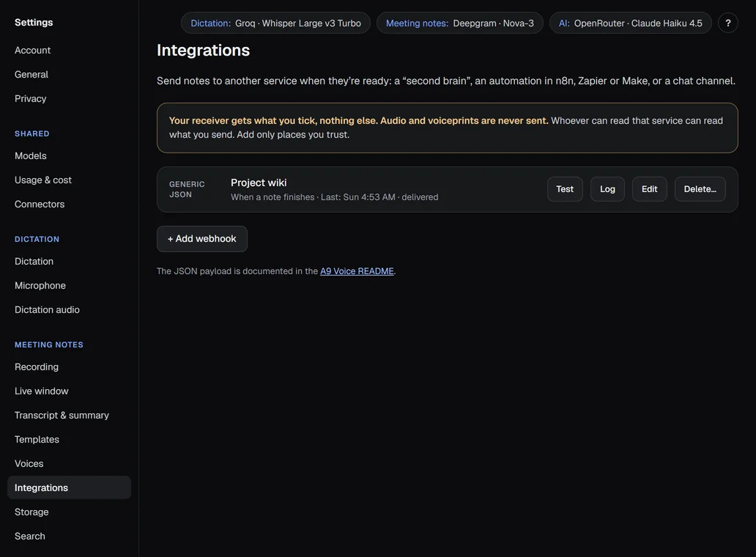This screenshot has height=557, width=756.
Task: Click the SHARED section header
Action: [31, 133]
